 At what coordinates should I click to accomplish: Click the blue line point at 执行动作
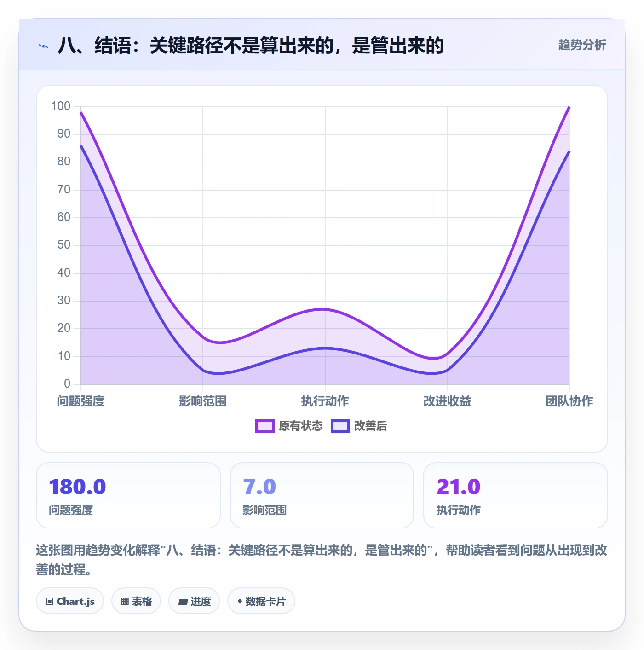point(325,348)
